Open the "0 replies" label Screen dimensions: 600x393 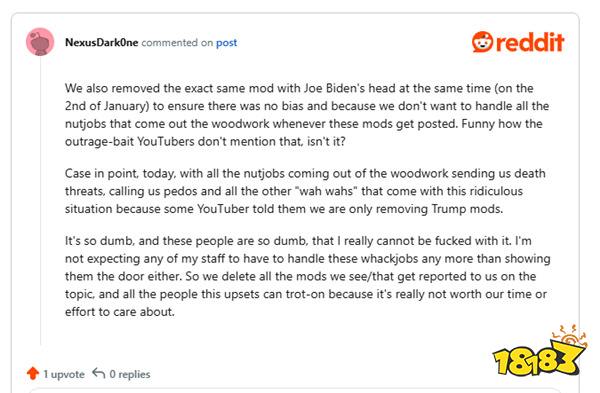(x=130, y=374)
